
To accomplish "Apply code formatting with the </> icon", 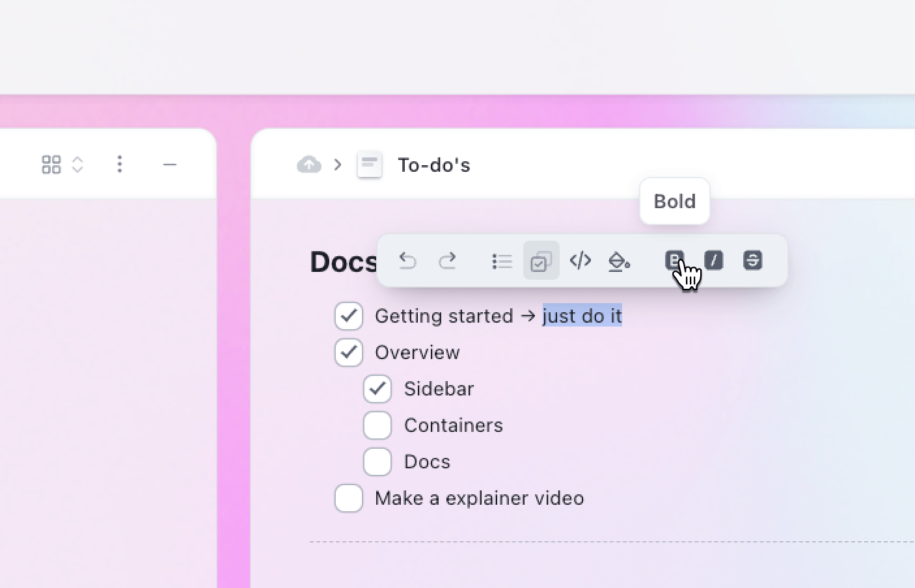I will pyautogui.click(x=580, y=261).
